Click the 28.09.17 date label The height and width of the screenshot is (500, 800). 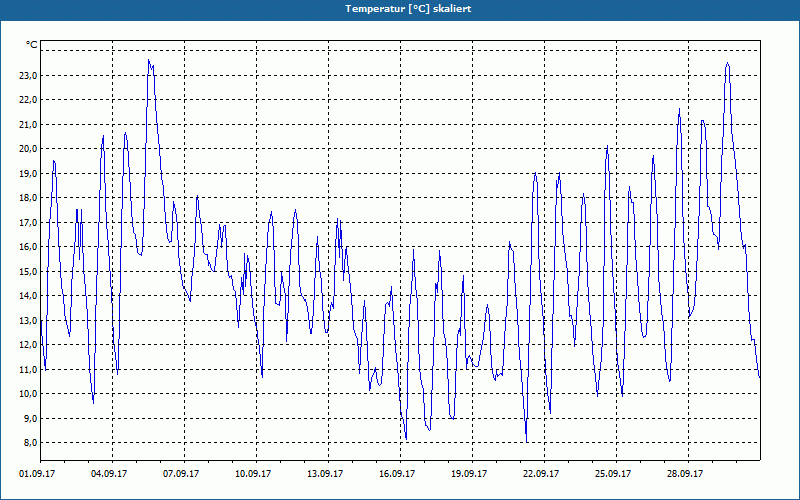685,473
